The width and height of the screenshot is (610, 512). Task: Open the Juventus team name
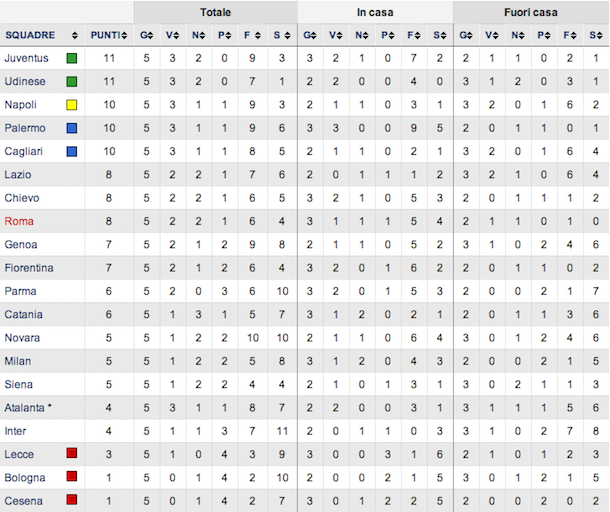25,58
